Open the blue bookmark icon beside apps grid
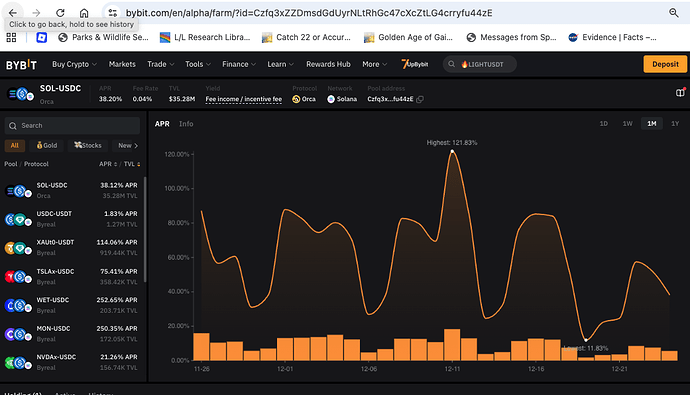Viewport: 690px width, 395px height. click(x=41, y=37)
